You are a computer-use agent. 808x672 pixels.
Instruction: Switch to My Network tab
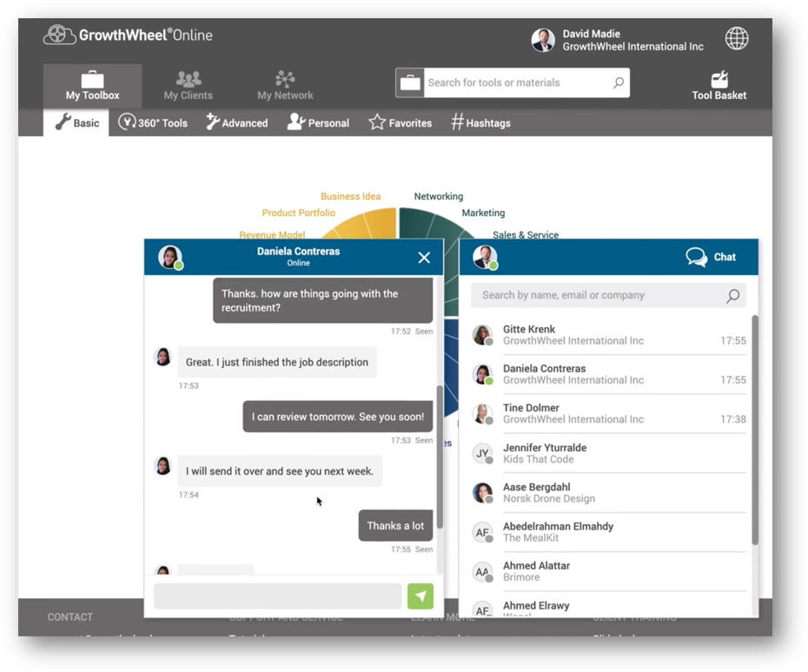285,86
